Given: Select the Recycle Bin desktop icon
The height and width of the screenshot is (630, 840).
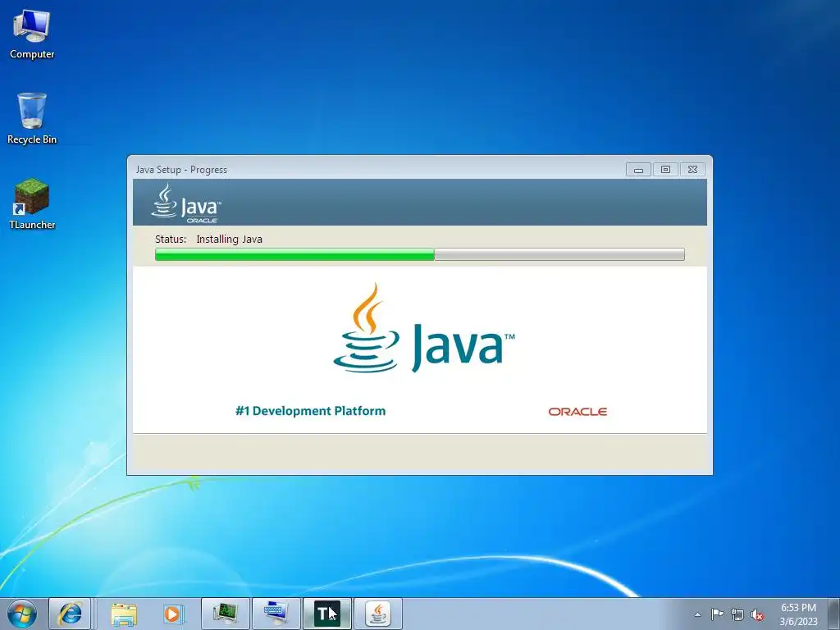Looking at the screenshot, I should 32,118.
